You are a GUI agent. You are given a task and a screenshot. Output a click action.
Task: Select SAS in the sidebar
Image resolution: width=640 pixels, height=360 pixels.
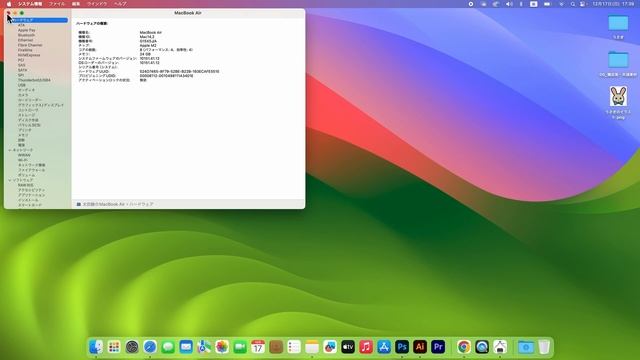pos(21,65)
